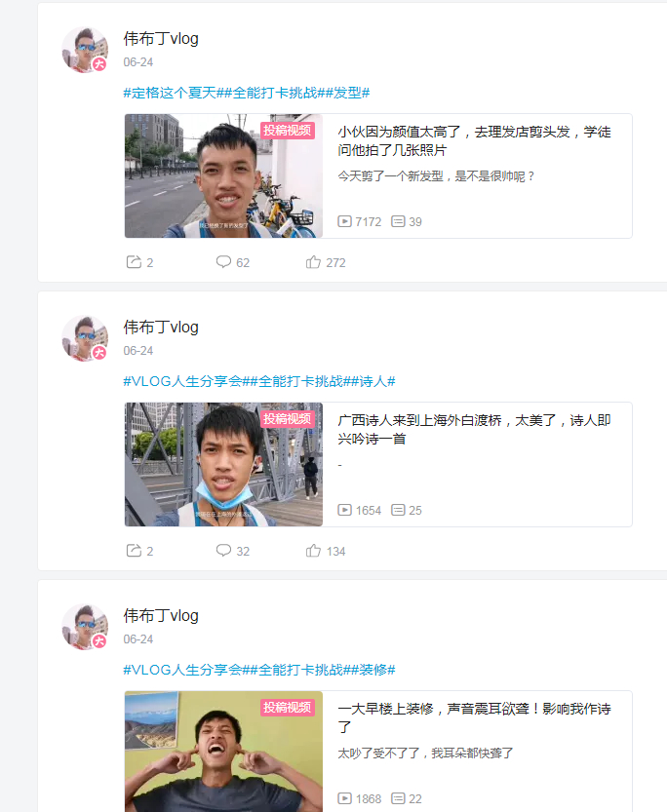667x812 pixels.
Task: Open video title 一大早楼上装修
Action: (x=474, y=717)
